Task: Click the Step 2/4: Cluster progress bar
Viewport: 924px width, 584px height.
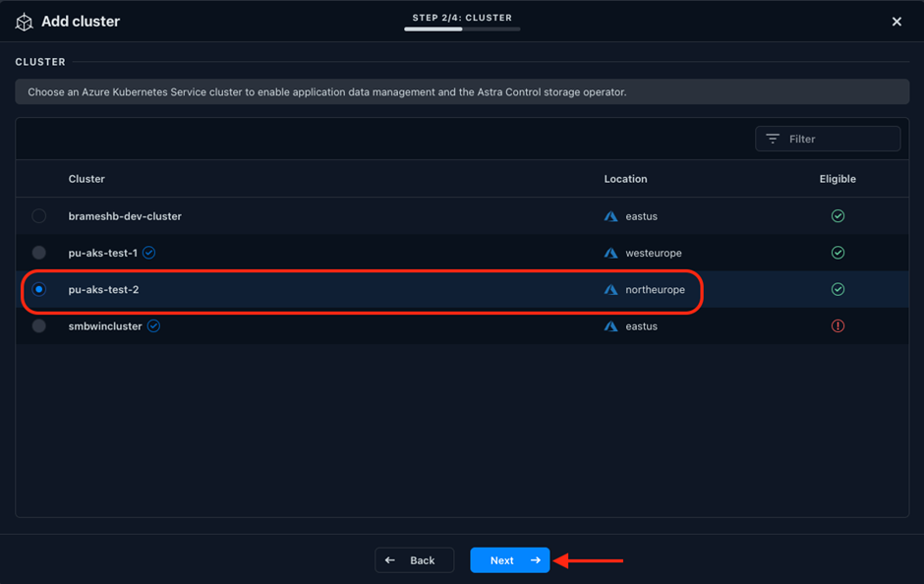Action: pyautogui.click(x=462, y=29)
